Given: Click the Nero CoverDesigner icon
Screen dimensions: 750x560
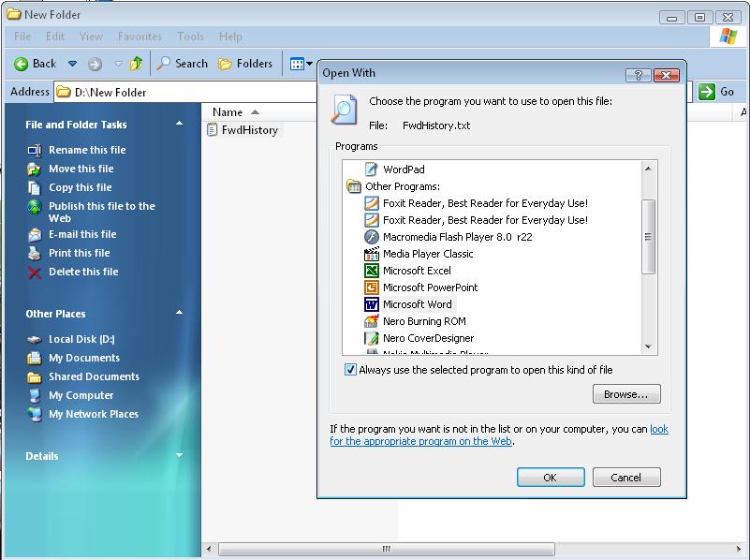Looking at the screenshot, I should tap(371, 338).
